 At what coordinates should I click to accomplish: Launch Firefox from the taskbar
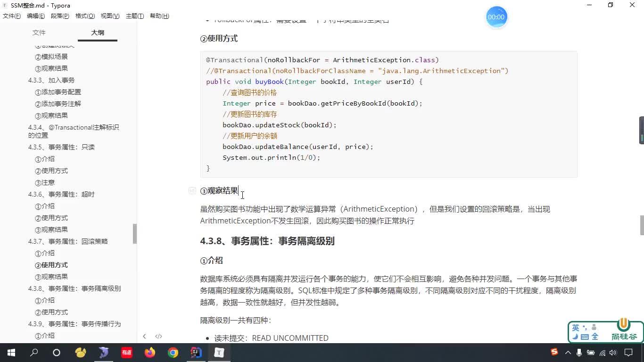[x=150, y=353]
